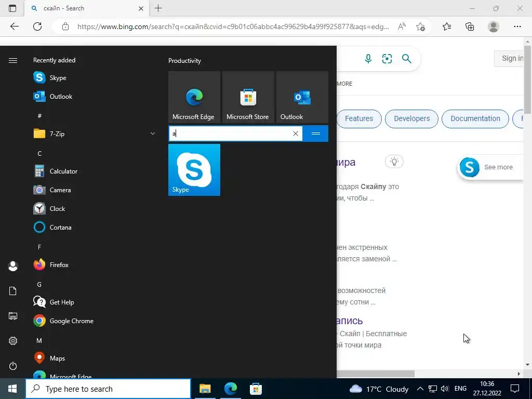Viewport: 532px width, 399px height.
Task: Click the network icon in the tray
Action: point(433,389)
